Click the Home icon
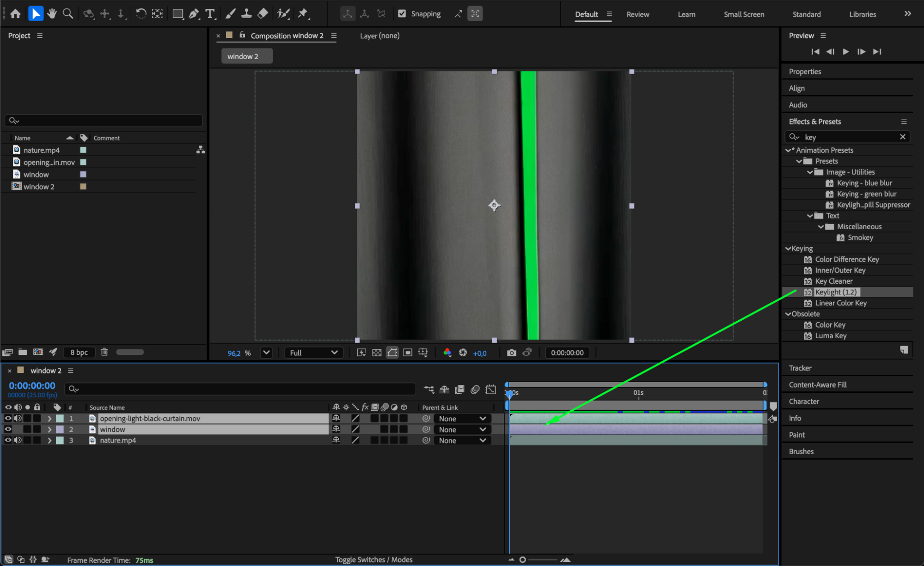This screenshot has height=566, width=924. pyautogui.click(x=15, y=13)
